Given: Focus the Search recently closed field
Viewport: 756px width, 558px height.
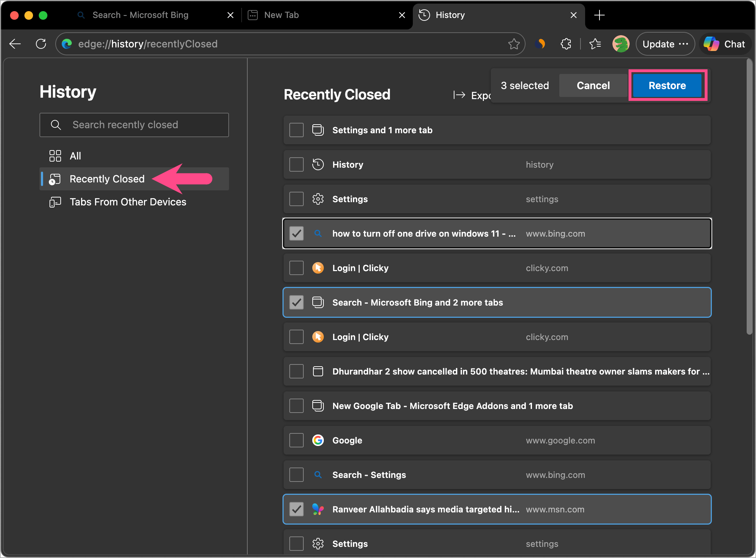Looking at the screenshot, I should 134,125.
